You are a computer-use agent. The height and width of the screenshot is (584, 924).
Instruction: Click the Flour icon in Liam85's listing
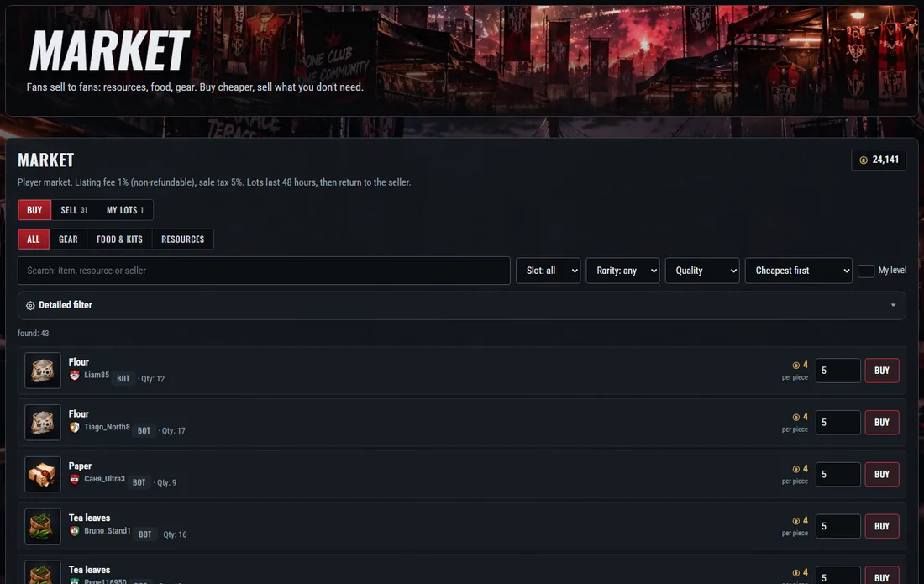(43, 371)
